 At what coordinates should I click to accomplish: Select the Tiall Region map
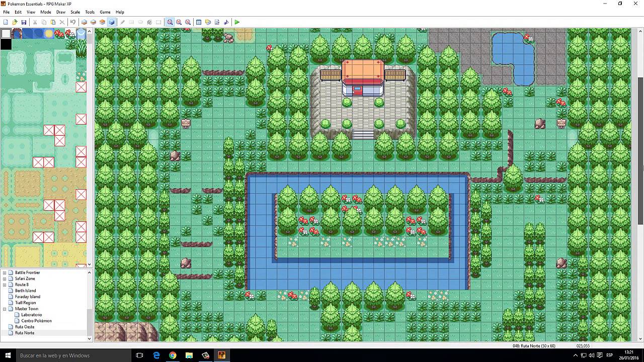point(25,303)
